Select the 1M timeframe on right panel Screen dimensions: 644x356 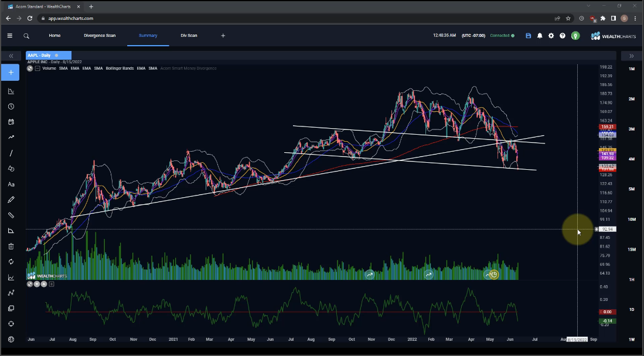(x=632, y=69)
